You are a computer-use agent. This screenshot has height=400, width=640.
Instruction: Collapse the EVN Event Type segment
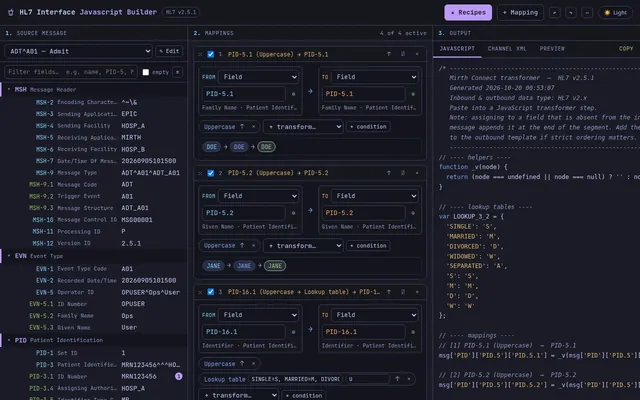click(9, 256)
